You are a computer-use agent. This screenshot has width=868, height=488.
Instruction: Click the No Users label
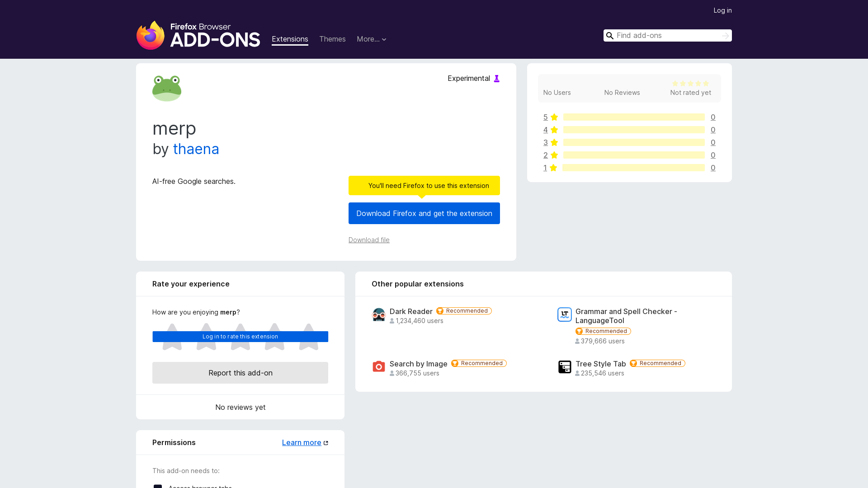(557, 93)
